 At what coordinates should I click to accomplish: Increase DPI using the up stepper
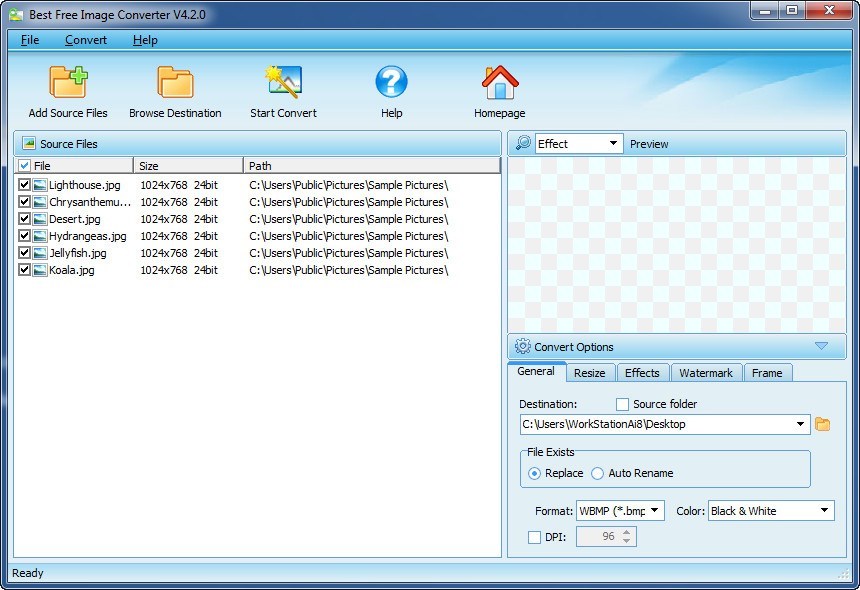point(625,532)
